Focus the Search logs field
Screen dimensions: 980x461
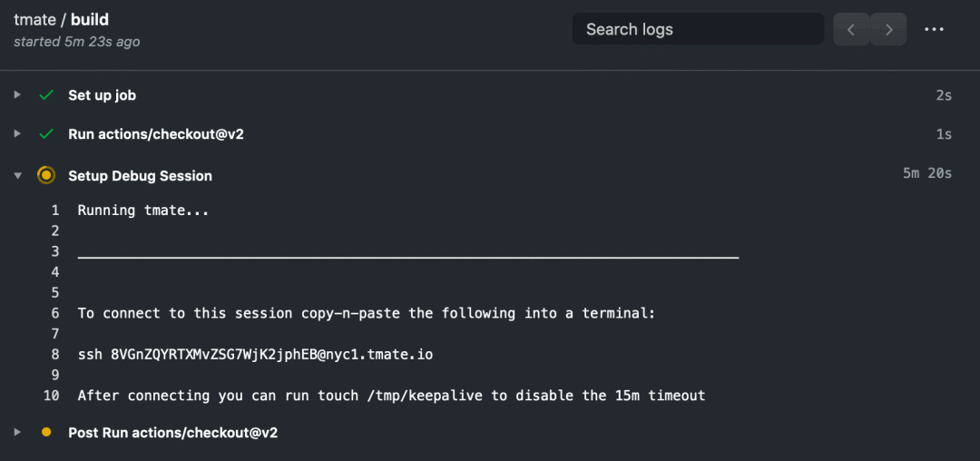coord(698,29)
